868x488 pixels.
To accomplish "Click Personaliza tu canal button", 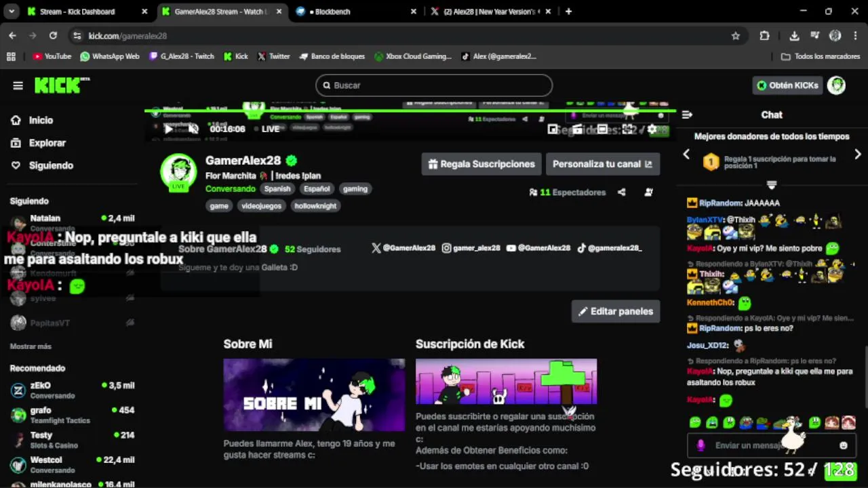I will pos(602,164).
